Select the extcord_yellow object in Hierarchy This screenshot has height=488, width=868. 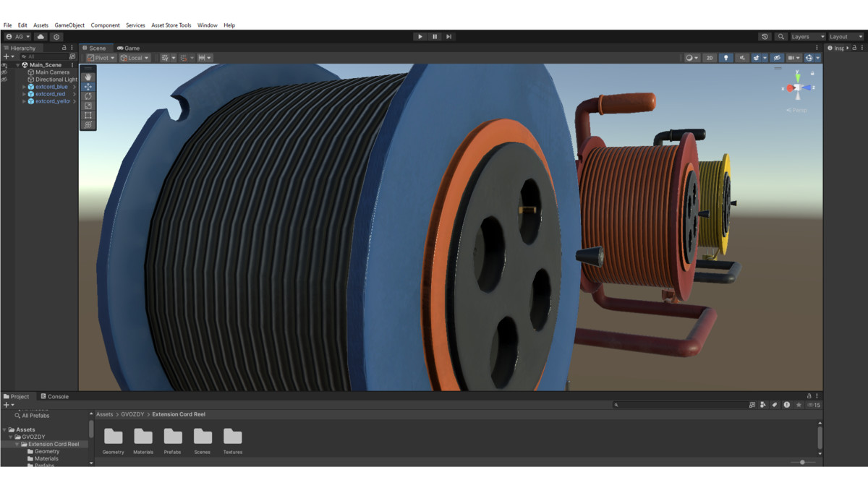click(x=53, y=101)
